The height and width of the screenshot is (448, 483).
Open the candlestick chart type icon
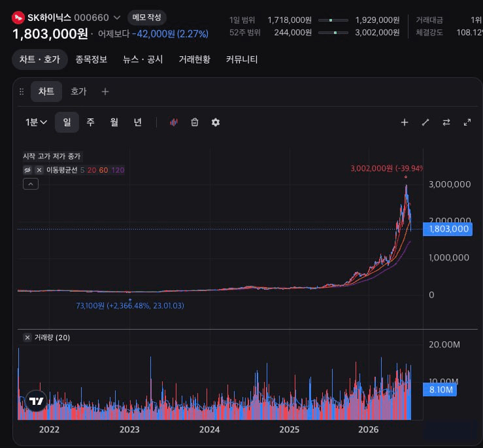coord(174,122)
